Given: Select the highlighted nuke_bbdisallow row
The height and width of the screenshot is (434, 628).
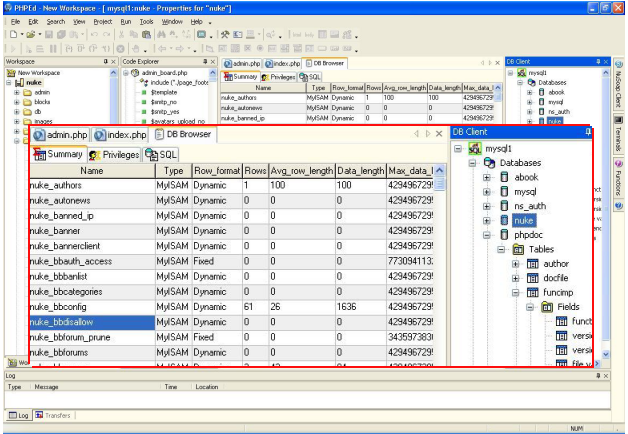Looking at the screenshot, I should [92, 322].
